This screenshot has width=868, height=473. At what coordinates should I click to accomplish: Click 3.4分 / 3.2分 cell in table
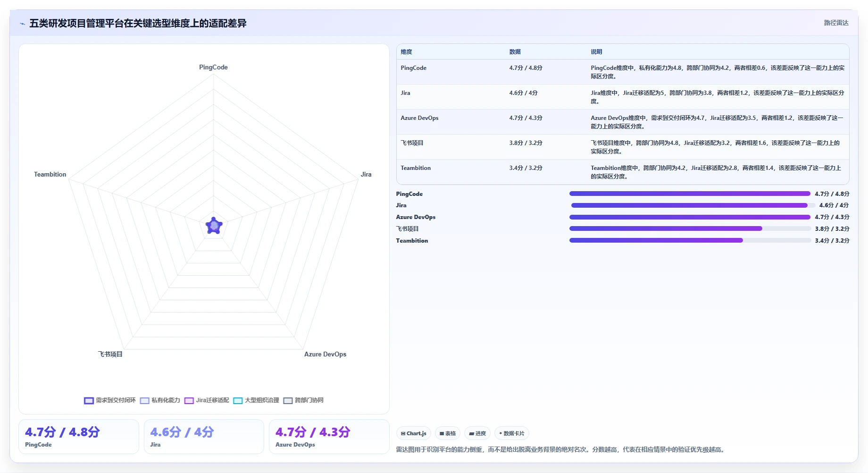[526, 168]
